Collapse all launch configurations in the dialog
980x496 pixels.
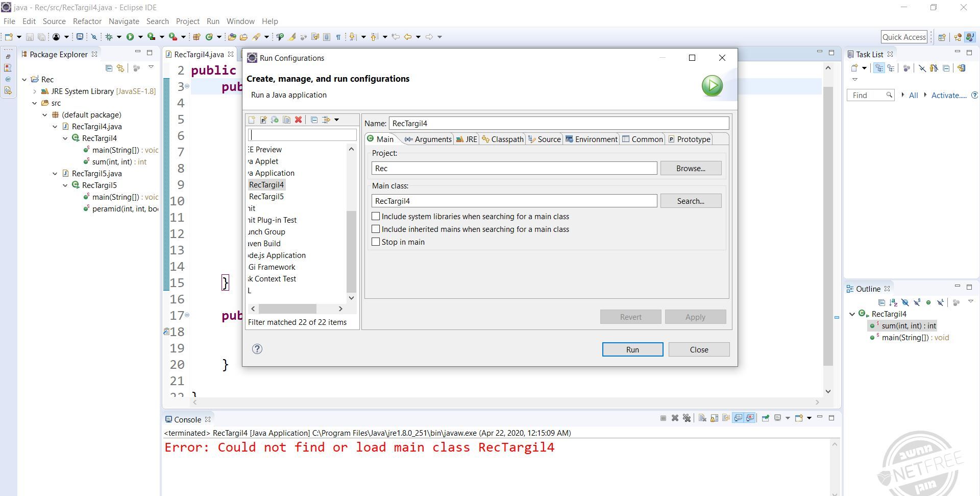click(314, 120)
